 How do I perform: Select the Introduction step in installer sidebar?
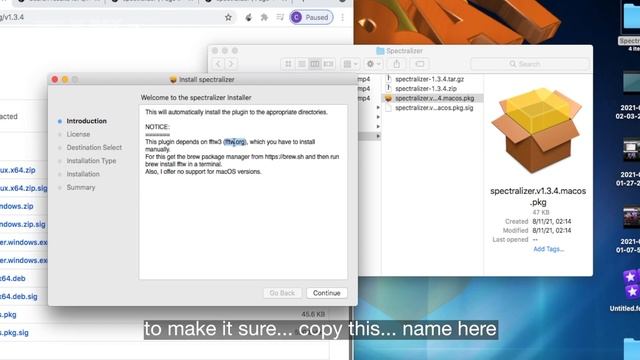(x=87, y=121)
